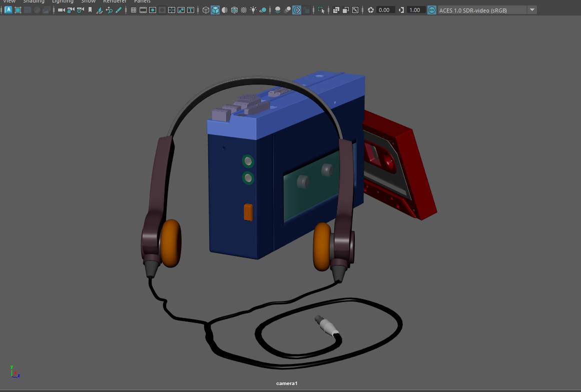Open the Shading menu
Screen dimensions: 581x392
34,1
